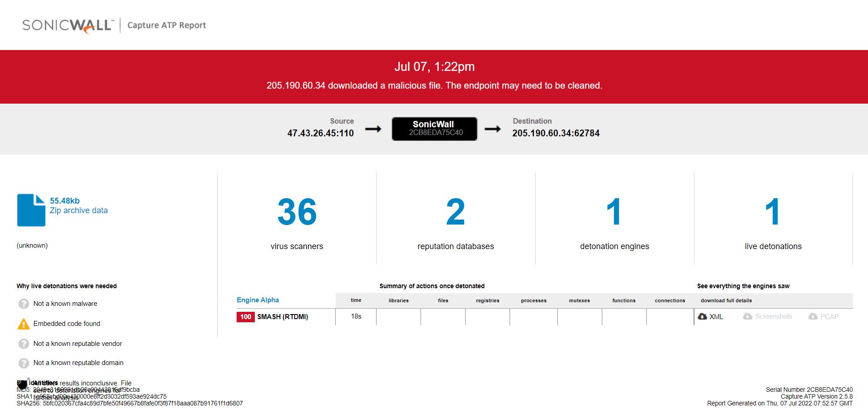Click the 55.48kb file size link
Screen dimensions: 868x420
[64, 201]
